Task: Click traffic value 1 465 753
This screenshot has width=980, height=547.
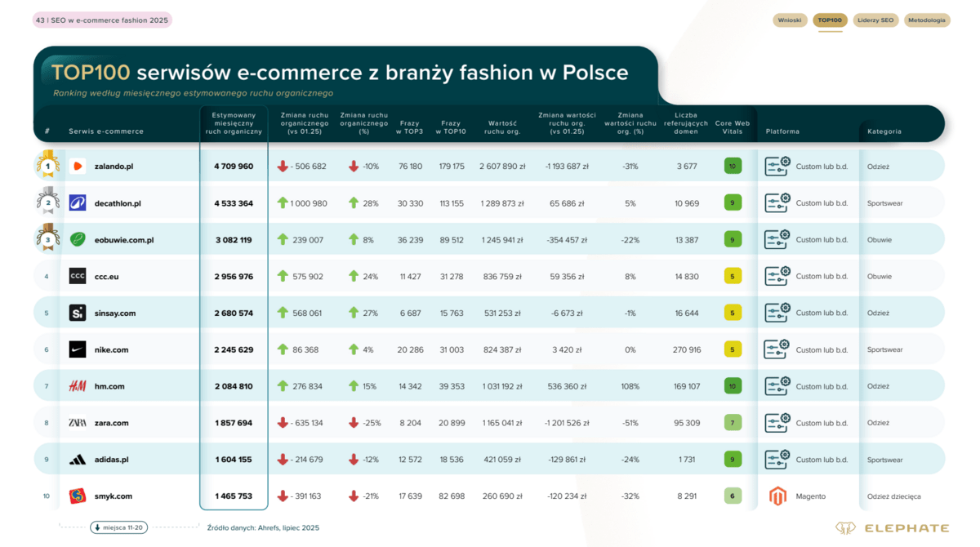Action: click(x=234, y=496)
